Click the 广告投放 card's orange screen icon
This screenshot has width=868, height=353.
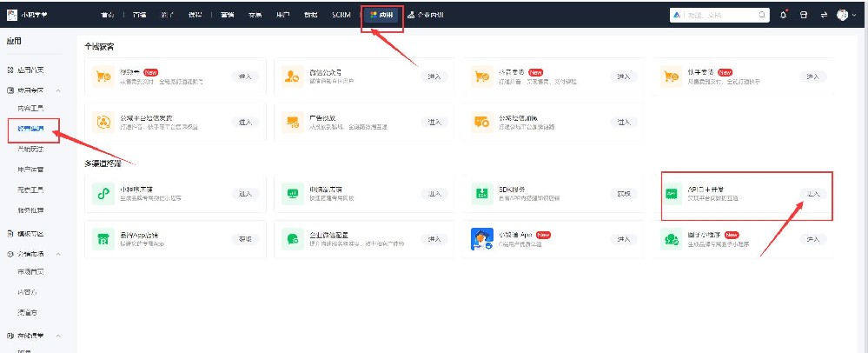coord(291,122)
